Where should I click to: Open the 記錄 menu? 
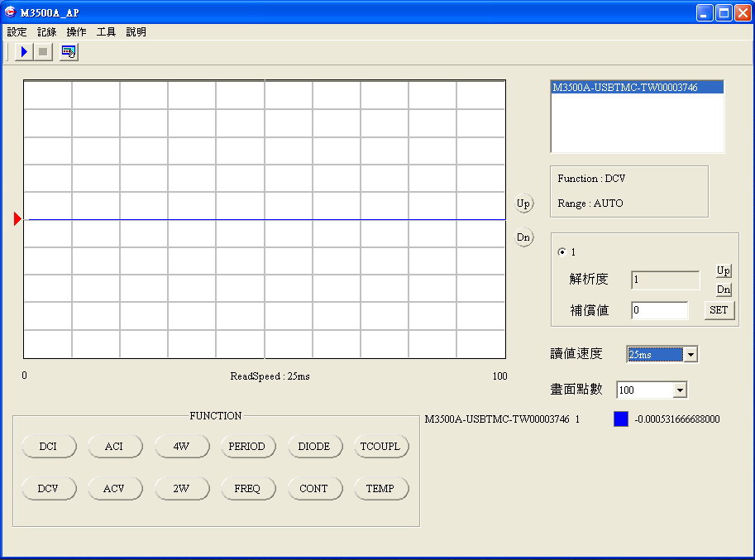tap(46, 32)
